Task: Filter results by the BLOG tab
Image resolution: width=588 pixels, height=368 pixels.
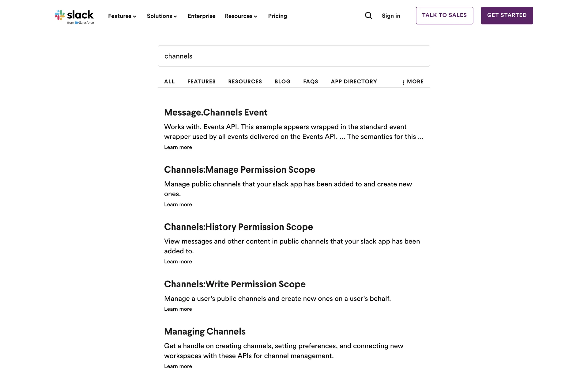Action: 282,82
